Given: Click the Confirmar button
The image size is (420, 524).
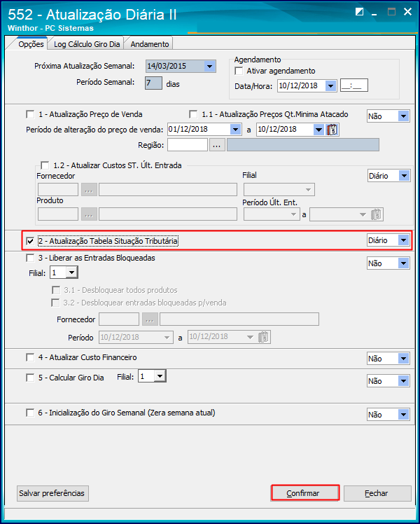Looking at the screenshot, I should pyautogui.click(x=305, y=493).
